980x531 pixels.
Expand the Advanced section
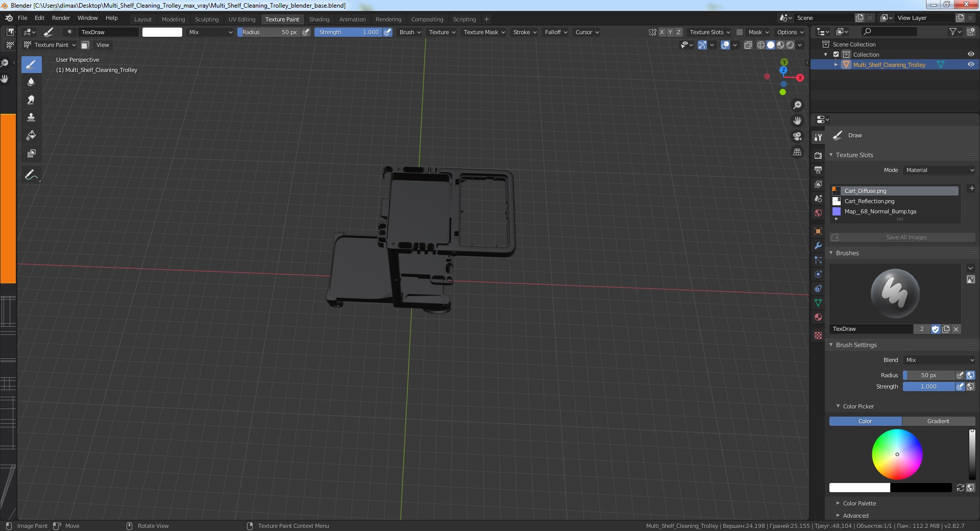pos(838,515)
